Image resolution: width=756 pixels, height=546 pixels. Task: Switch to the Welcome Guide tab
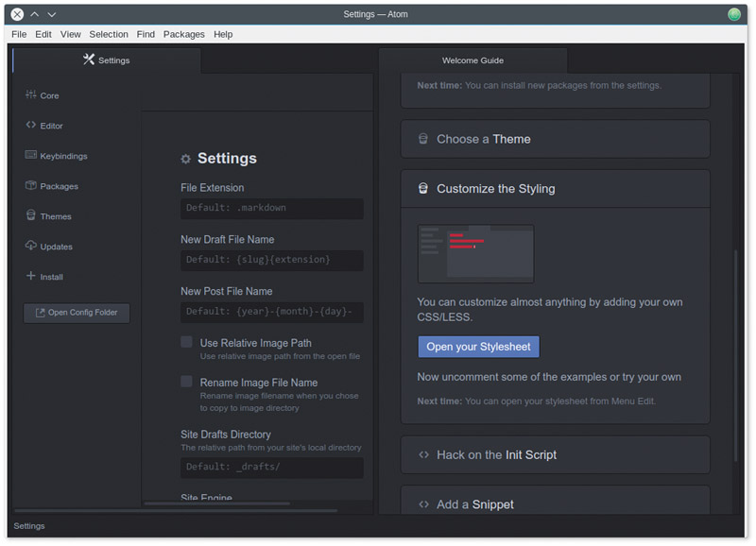[473, 60]
